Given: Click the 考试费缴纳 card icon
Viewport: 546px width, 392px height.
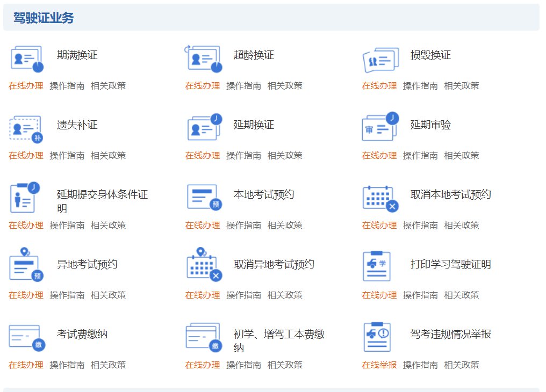Looking at the screenshot, I should (x=27, y=338).
